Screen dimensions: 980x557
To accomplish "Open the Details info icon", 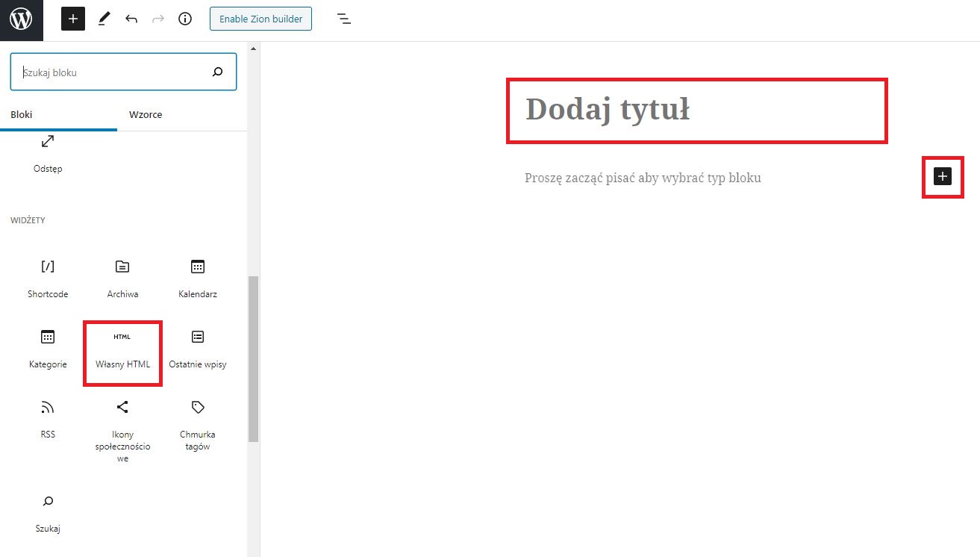I will point(185,19).
